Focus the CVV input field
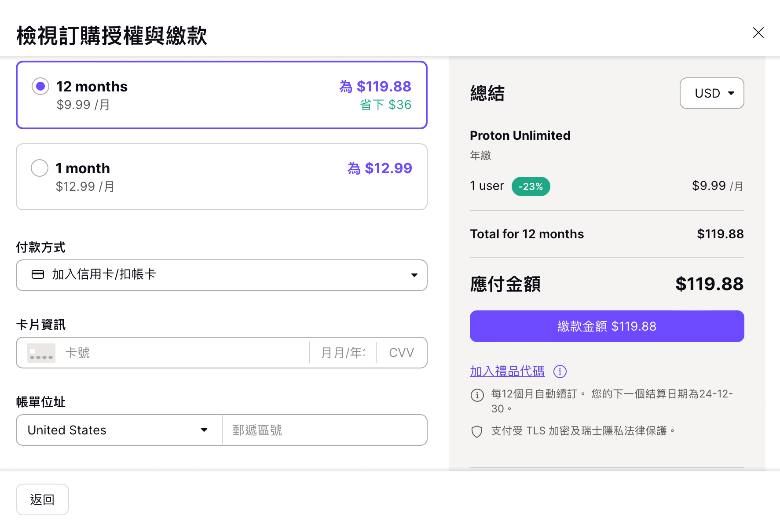The width and height of the screenshot is (780, 532). (x=402, y=353)
